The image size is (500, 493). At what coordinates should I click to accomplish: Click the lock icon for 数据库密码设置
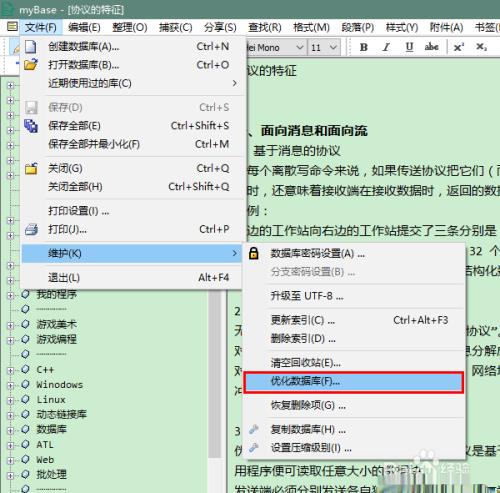(254, 253)
